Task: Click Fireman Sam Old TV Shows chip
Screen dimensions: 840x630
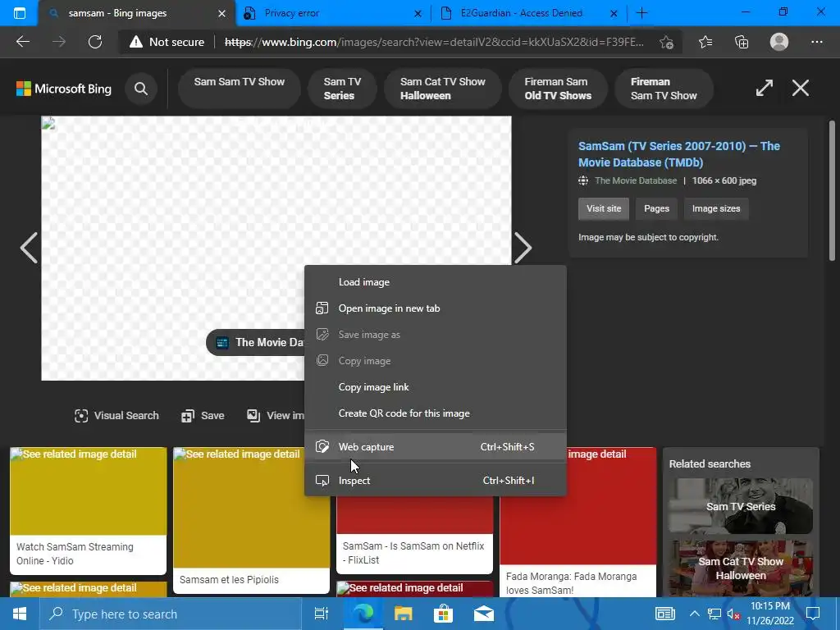Action: [558, 89]
